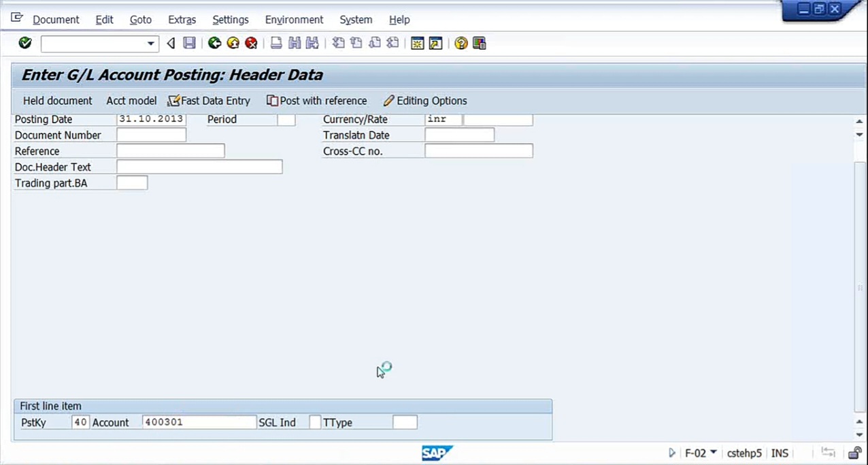Click the Find binoculars icon
This screenshot has width=868, height=465.
(x=295, y=44)
